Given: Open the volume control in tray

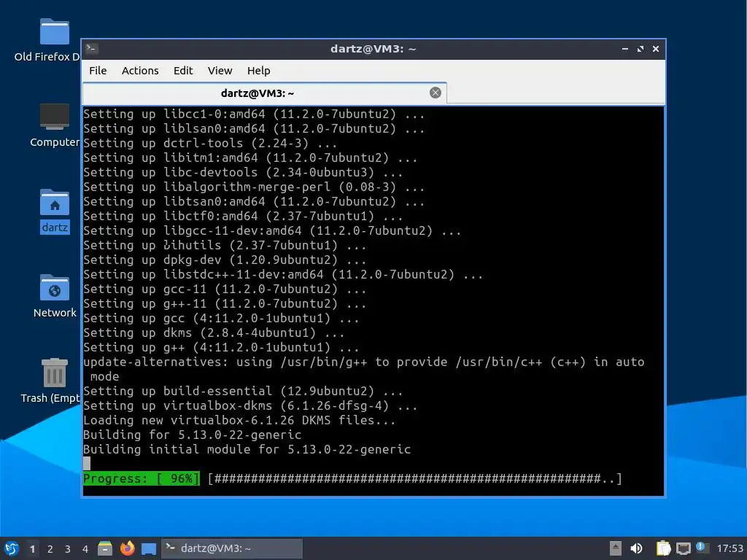Looking at the screenshot, I should coord(636,548).
